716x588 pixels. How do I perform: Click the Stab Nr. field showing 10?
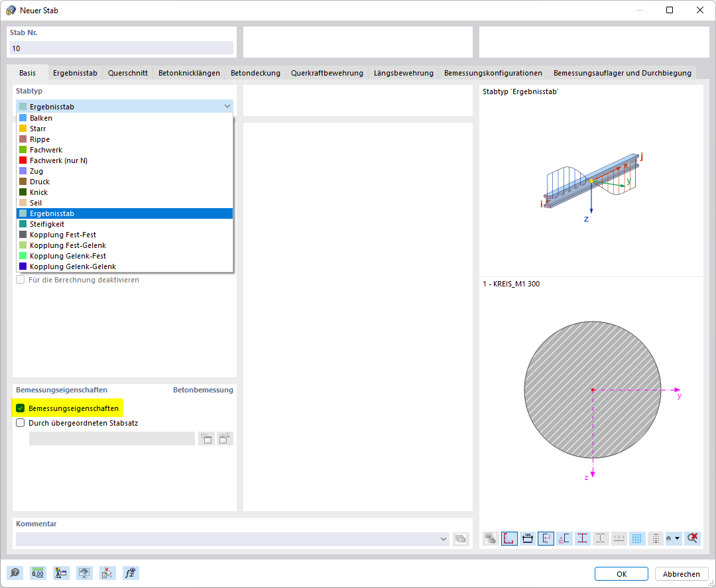click(121, 48)
